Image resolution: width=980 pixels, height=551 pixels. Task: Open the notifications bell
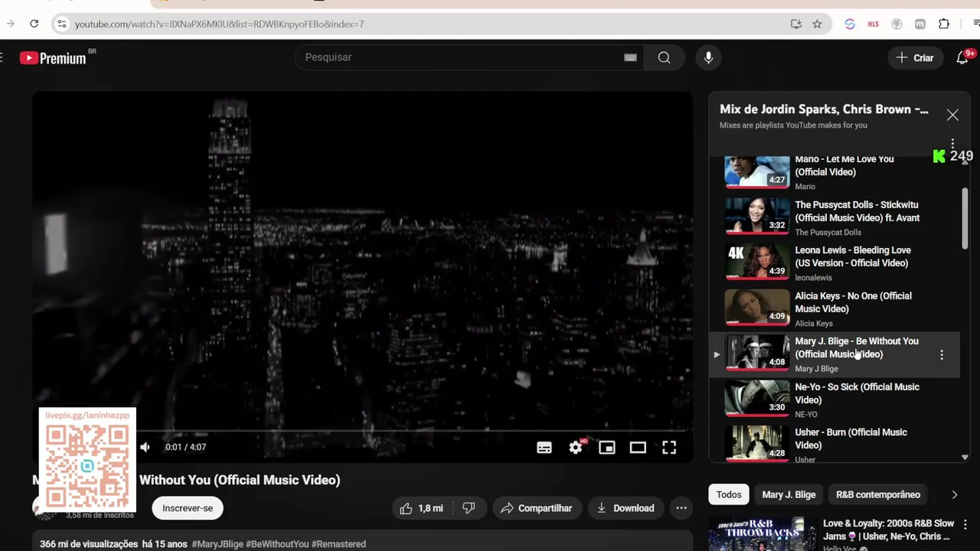point(962,58)
